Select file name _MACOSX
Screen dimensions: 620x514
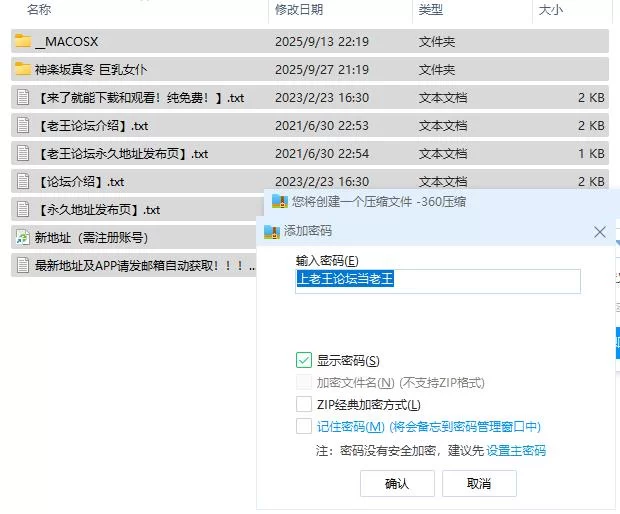coord(66,42)
